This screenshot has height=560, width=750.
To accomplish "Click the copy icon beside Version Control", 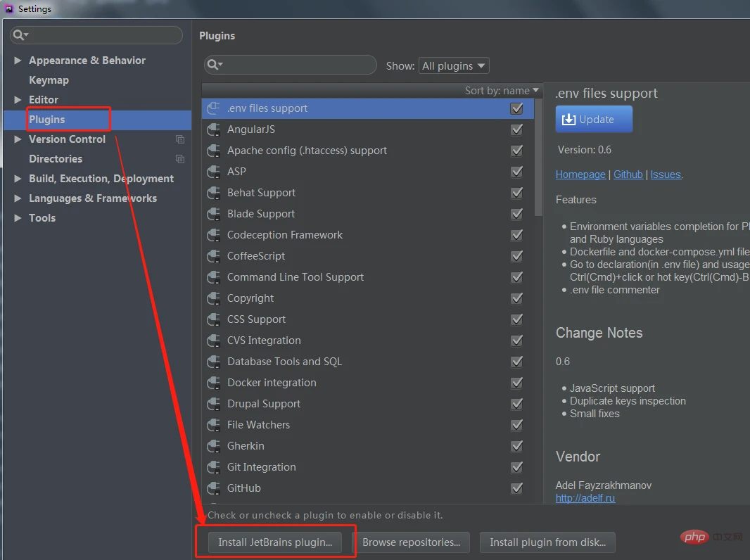I will point(180,139).
